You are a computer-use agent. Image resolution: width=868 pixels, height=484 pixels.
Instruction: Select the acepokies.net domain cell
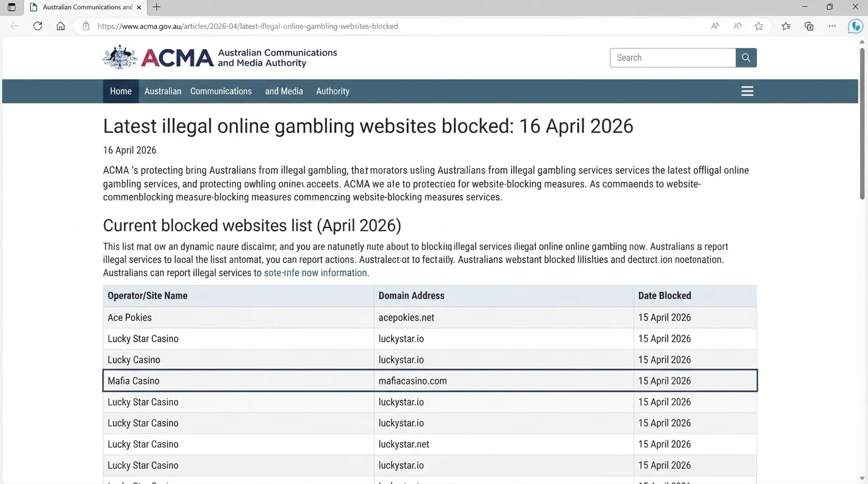[x=504, y=318]
